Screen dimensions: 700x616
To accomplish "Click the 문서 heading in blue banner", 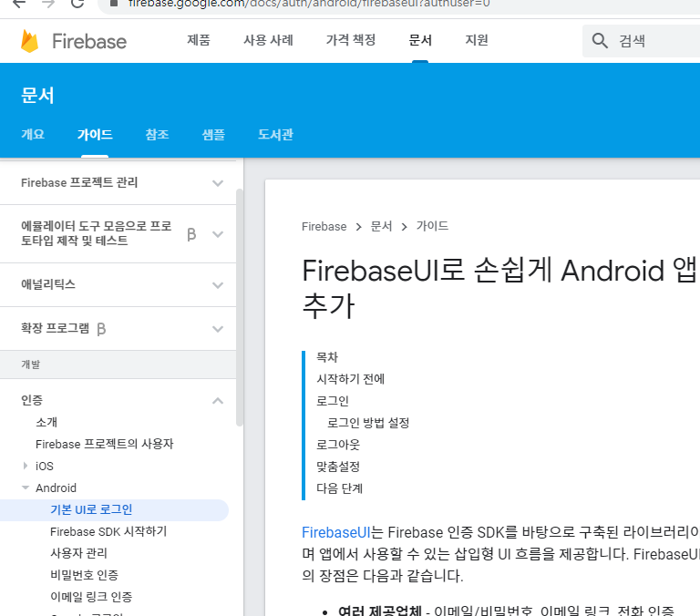I will tap(37, 96).
